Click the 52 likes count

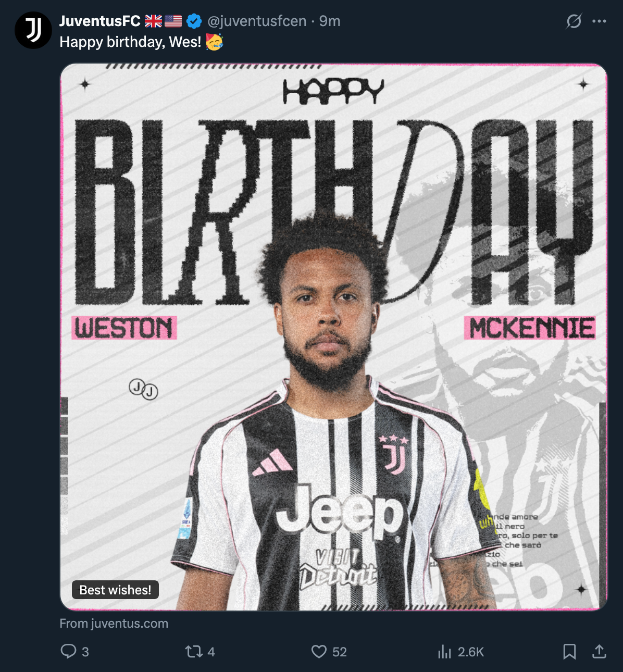coord(340,652)
